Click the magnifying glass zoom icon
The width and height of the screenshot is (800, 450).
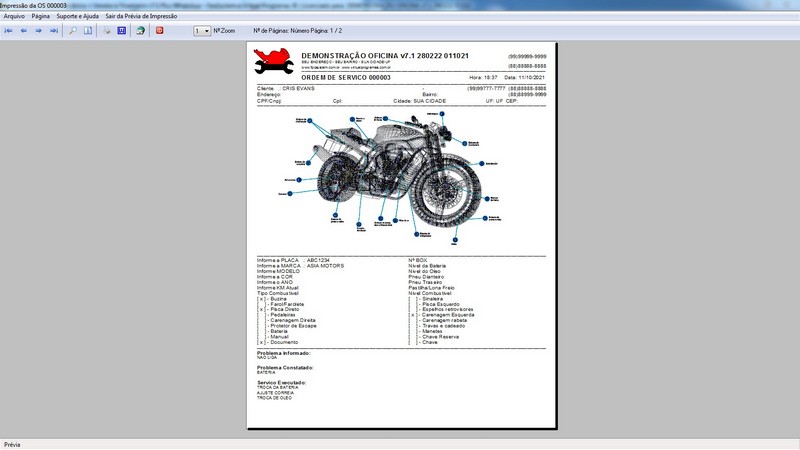click(73, 31)
